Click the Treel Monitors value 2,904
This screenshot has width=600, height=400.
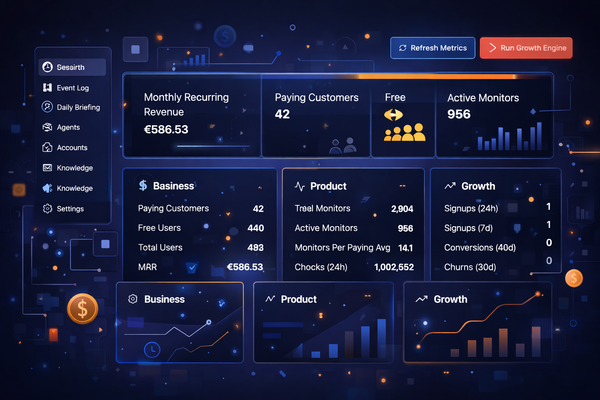(x=402, y=209)
